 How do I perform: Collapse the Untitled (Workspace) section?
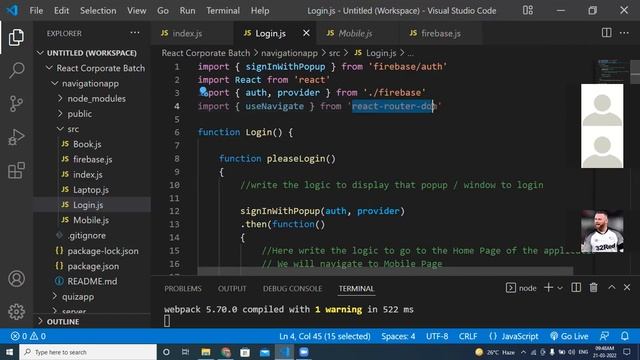pos(92,53)
